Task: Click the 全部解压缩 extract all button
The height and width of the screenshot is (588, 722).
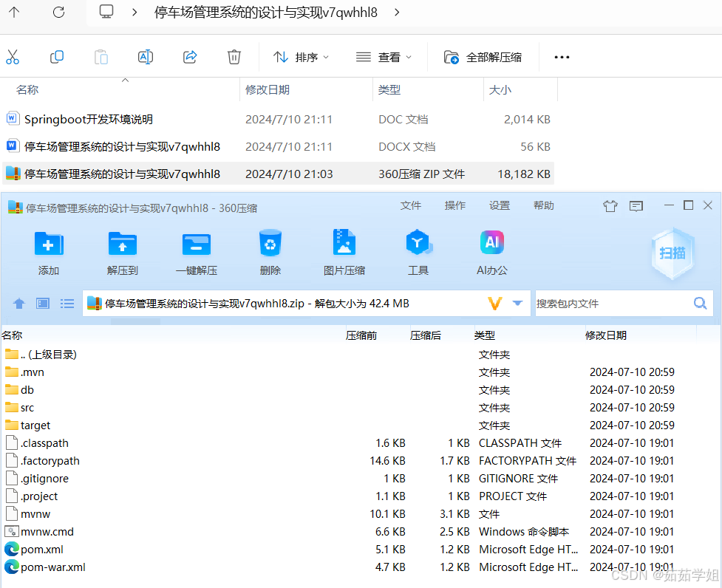Action: tap(483, 57)
